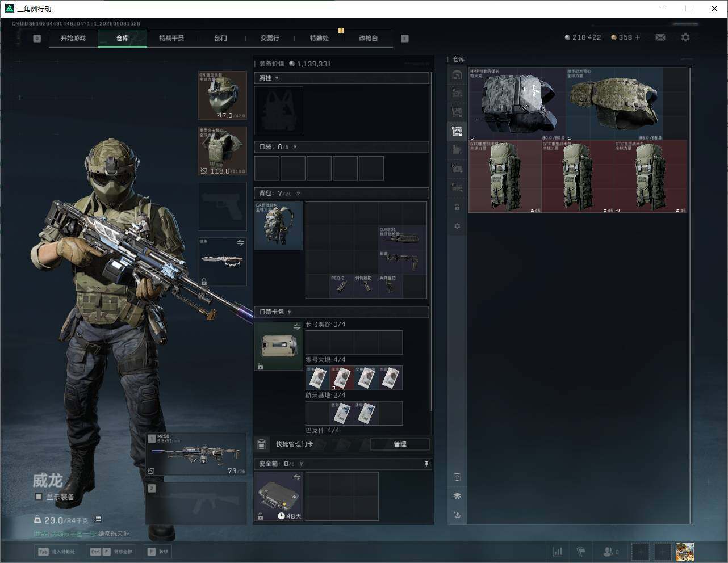Switch to the 改枪台 tab

click(x=368, y=38)
